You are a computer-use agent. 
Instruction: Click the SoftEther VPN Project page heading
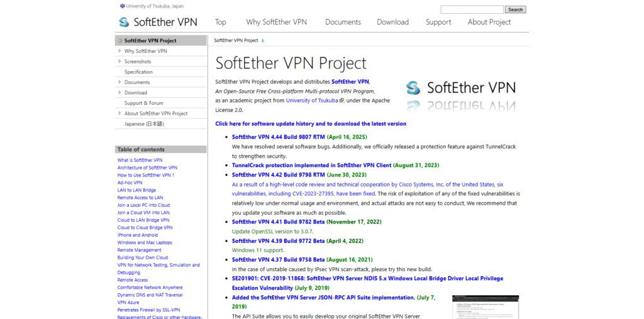(291, 63)
